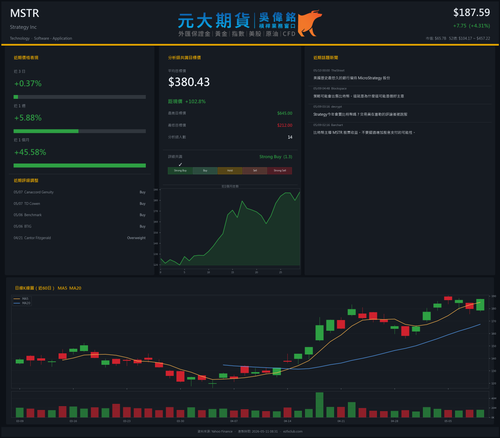Click the MA20 legend entry in K-line chart
Viewport: 500px width, 438px height.
click(22, 303)
